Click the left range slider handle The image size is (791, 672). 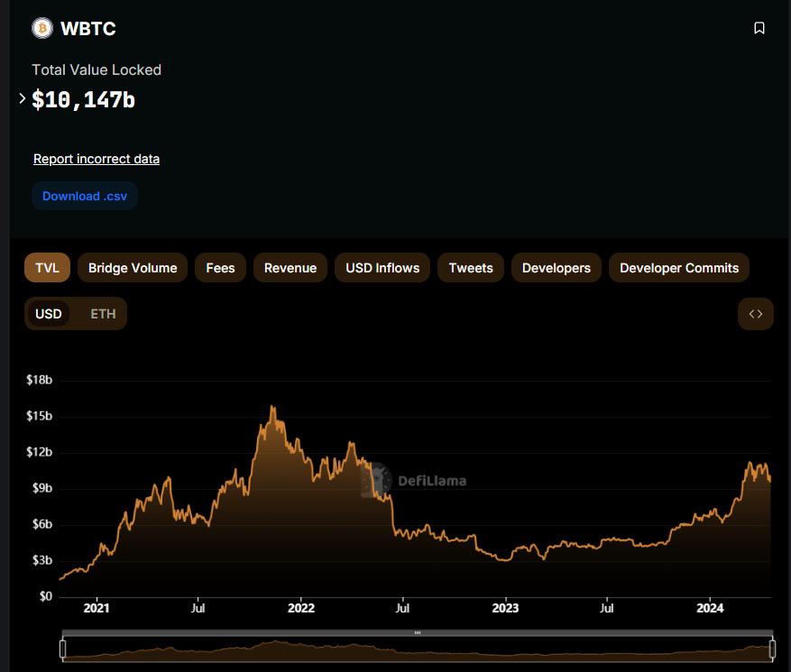tap(62, 649)
